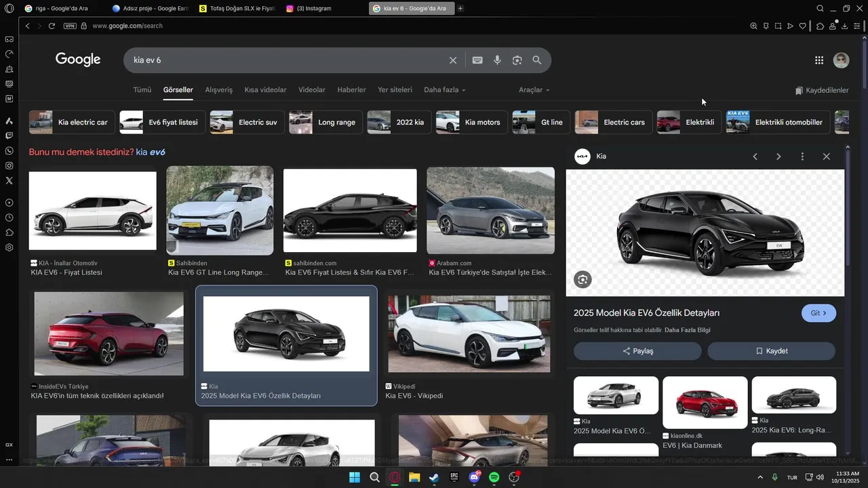Click the Google logo

pyautogui.click(x=78, y=60)
